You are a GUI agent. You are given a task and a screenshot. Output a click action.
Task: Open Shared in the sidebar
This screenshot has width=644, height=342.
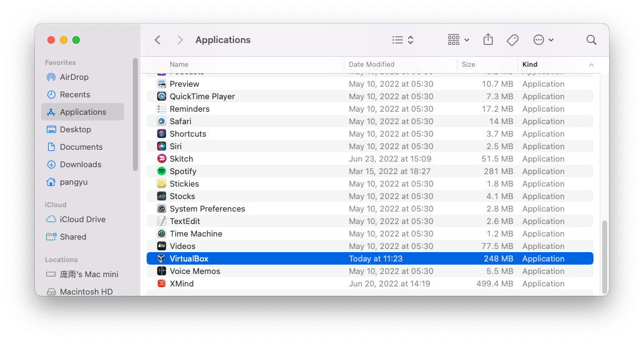point(82,237)
